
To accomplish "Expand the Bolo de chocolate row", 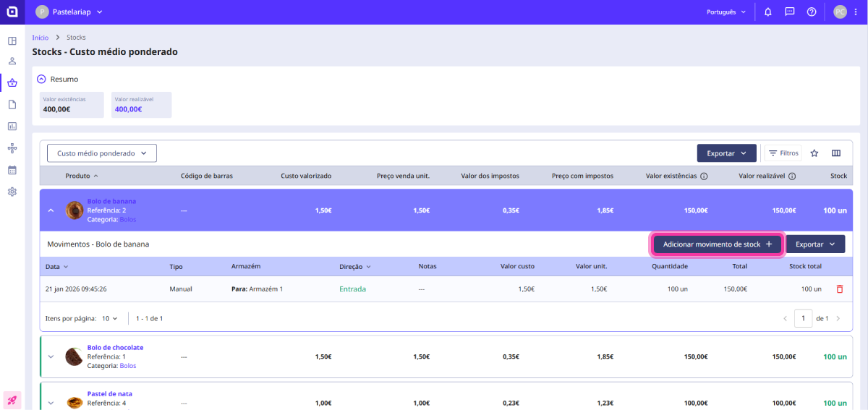I will (x=51, y=356).
